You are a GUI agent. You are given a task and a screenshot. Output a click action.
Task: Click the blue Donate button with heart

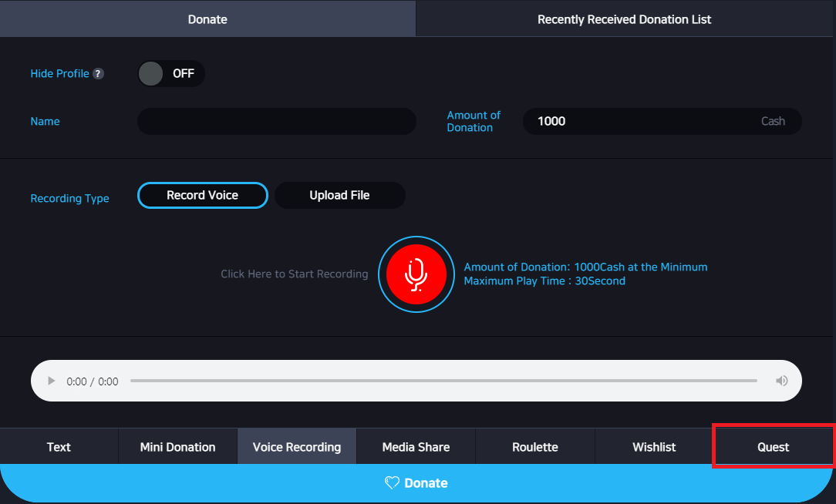pyautogui.click(x=416, y=483)
